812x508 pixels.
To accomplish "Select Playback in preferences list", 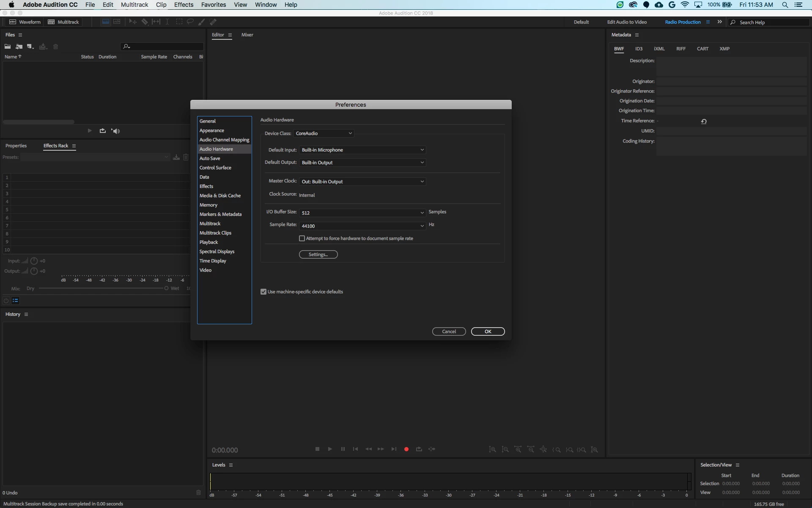I will [x=208, y=242].
